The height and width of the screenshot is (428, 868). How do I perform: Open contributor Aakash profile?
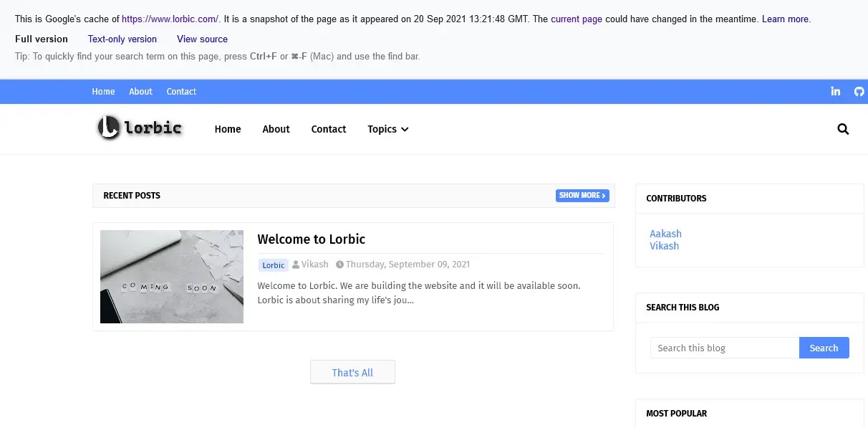pos(665,234)
